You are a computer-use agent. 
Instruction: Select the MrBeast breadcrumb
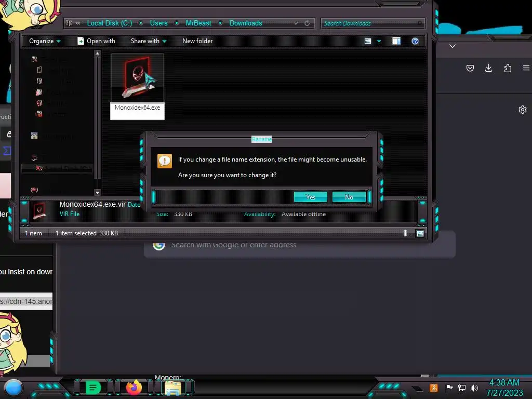point(198,23)
